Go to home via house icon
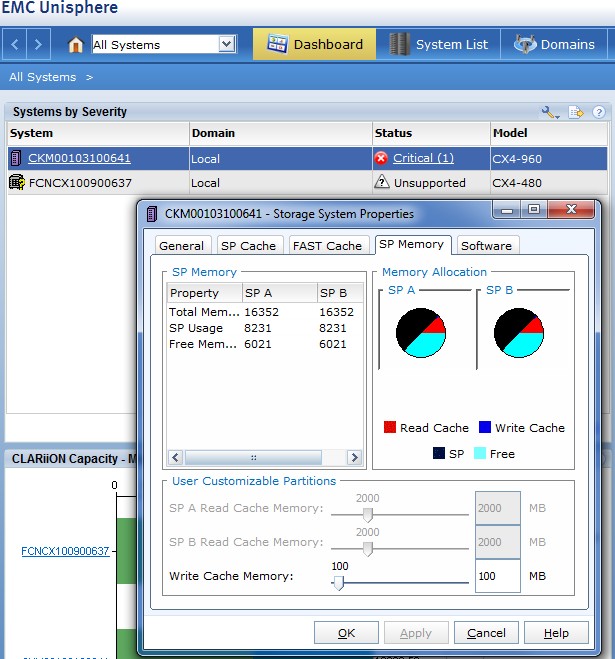The width and height of the screenshot is (615, 659). [76, 45]
